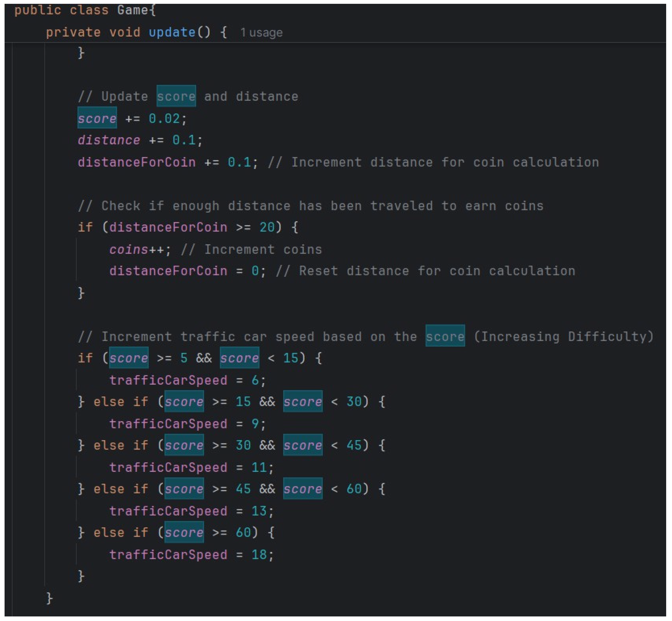Click the Game class name
Image resolution: width=672 pixels, height=621 pixels.
coord(132,10)
